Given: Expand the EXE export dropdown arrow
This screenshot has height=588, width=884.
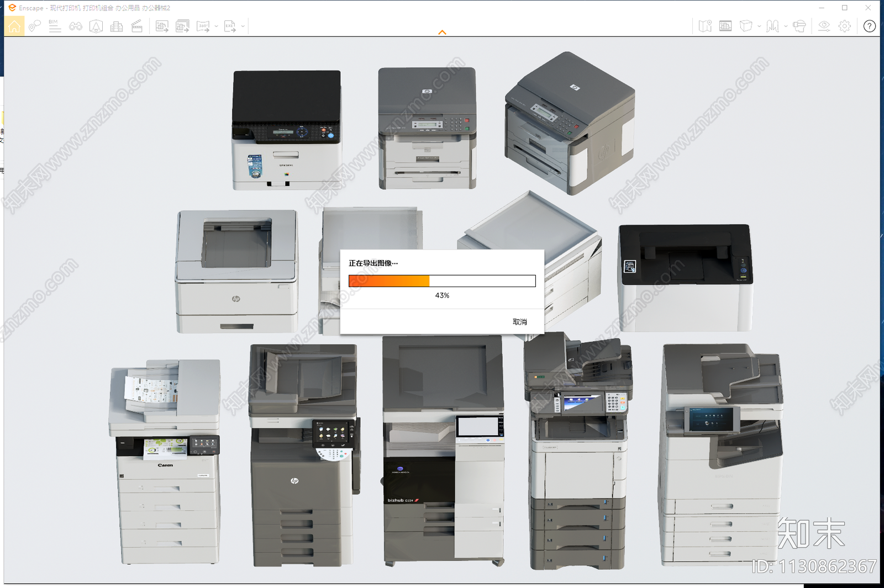Looking at the screenshot, I should coord(243,26).
